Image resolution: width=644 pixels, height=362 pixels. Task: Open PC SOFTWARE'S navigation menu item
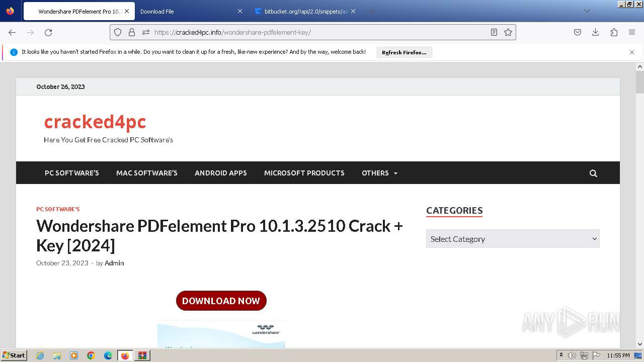72,173
